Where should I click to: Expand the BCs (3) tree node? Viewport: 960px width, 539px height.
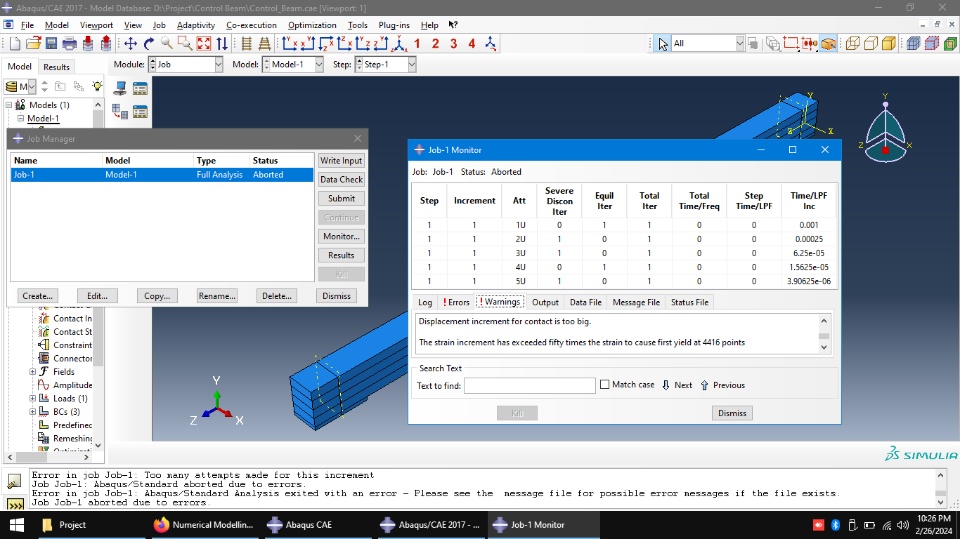(x=32, y=412)
